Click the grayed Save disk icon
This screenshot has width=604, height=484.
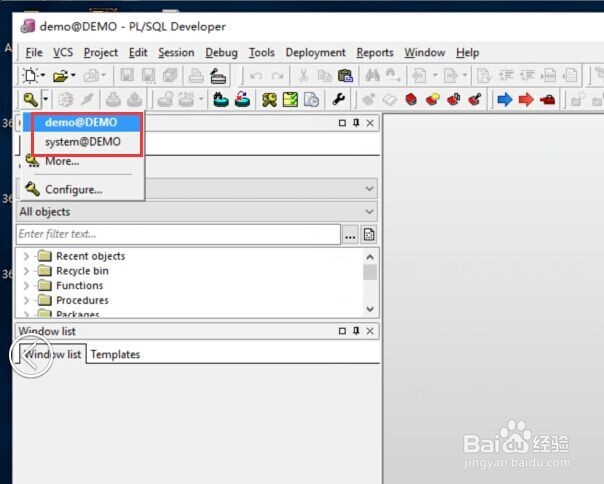127,76
